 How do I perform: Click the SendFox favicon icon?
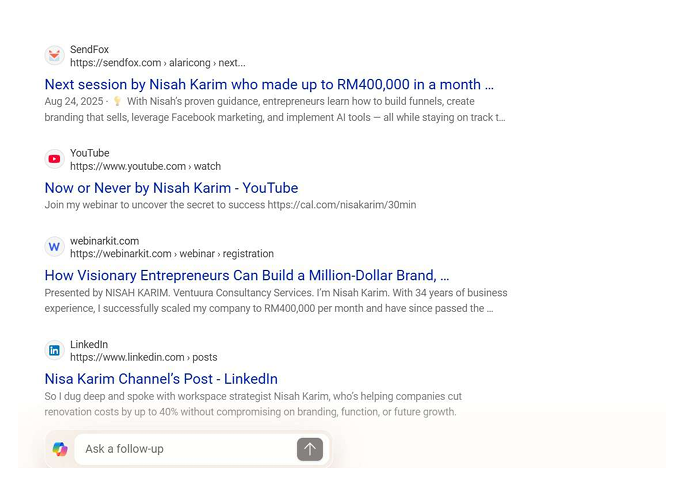[x=54, y=55]
